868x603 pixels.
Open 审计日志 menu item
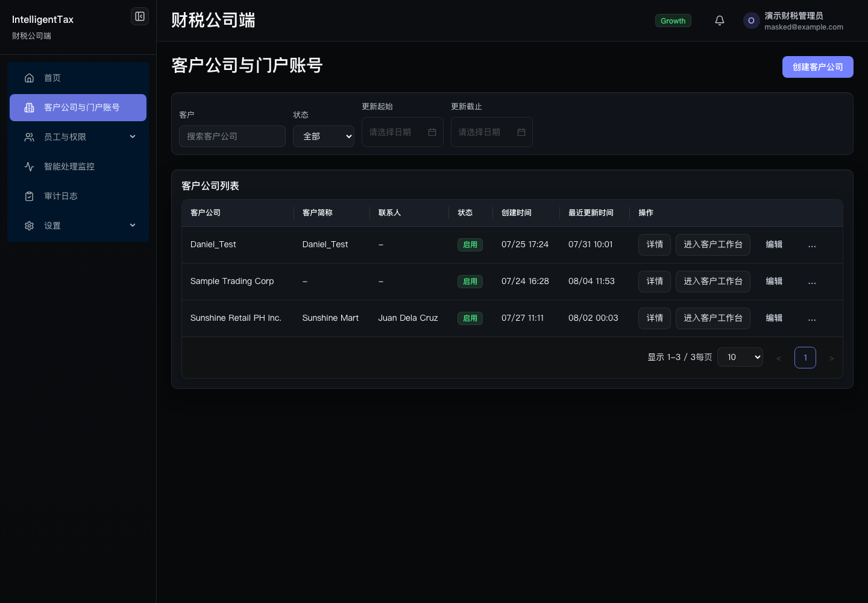(x=78, y=196)
